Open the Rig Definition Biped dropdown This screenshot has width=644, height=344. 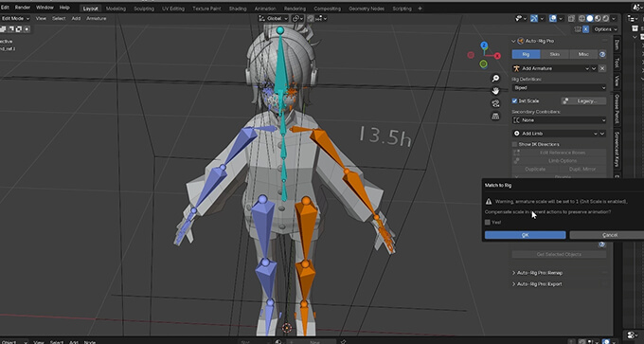click(x=559, y=87)
